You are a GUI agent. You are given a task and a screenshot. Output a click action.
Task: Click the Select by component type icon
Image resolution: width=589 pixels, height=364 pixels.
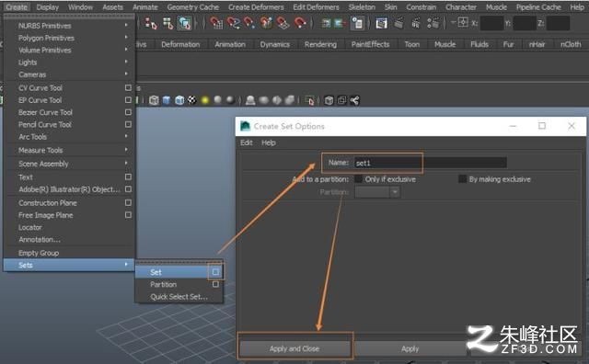(x=184, y=23)
